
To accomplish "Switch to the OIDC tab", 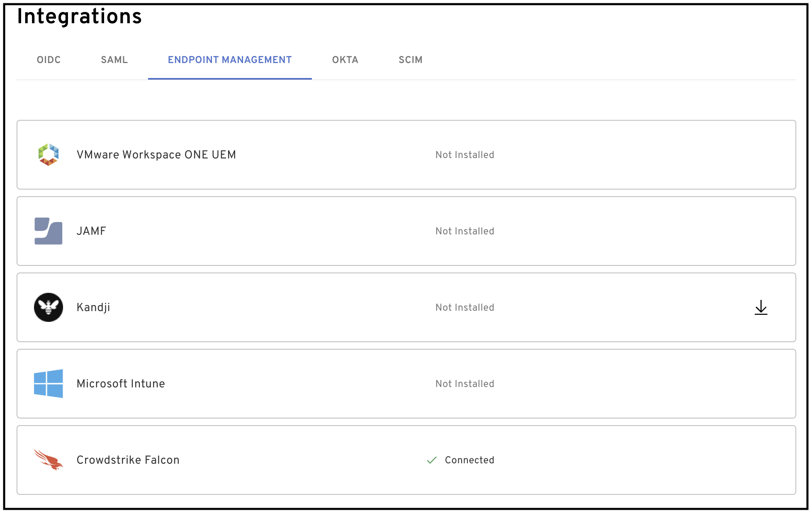I will click(x=49, y=60).
